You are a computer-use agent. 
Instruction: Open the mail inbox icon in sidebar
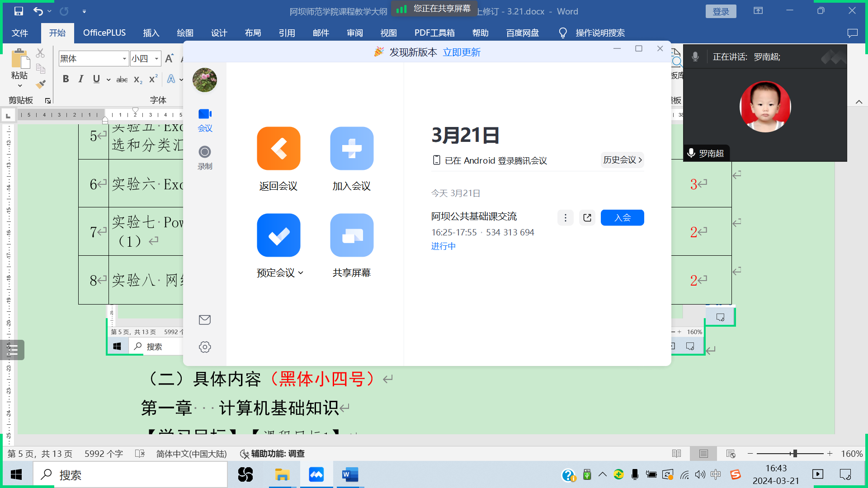pos(205,320)
